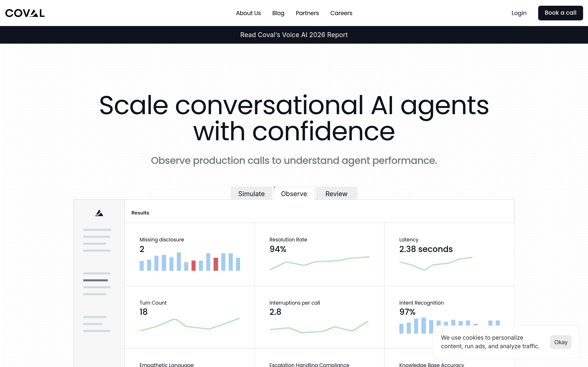Switch to the Review tab
Viewport: 588px width, 367px height.
(336, 194)
